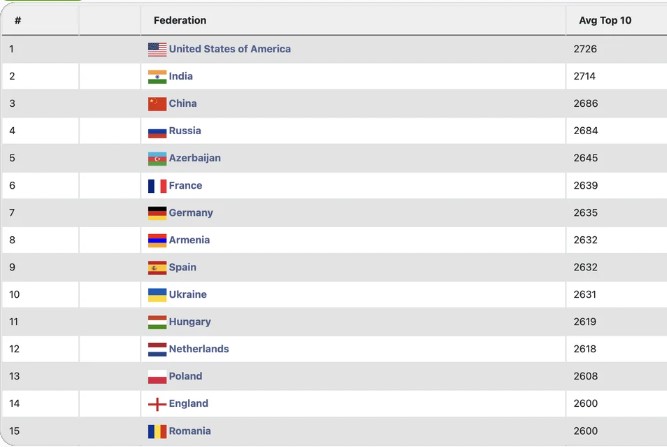This screenshot has width=667, height=447.
Task: Click the United States of America flag icon
Action: tap(157, 49)
